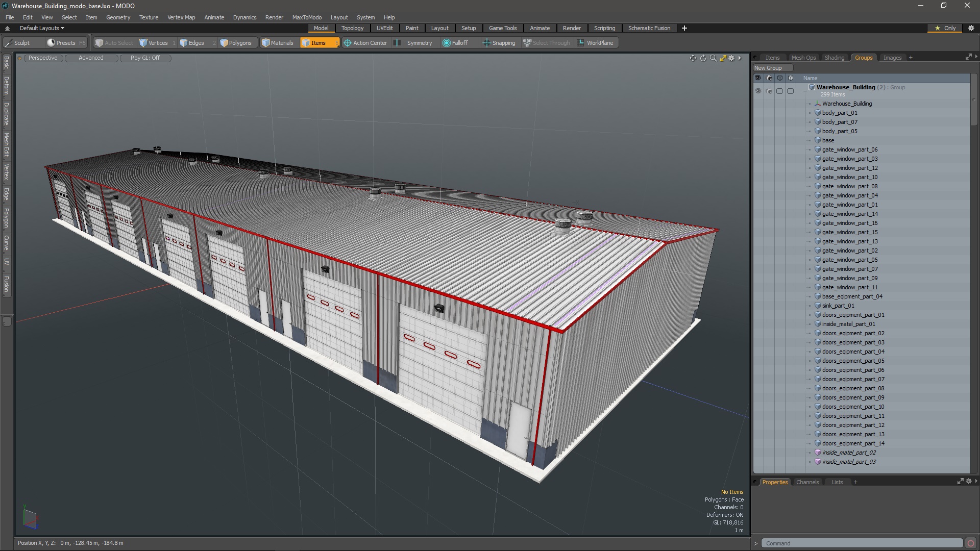This screenshot has height=551, width=980.
Task: Open the Groups panel arrow menu
Action: (x=976, y=57)
